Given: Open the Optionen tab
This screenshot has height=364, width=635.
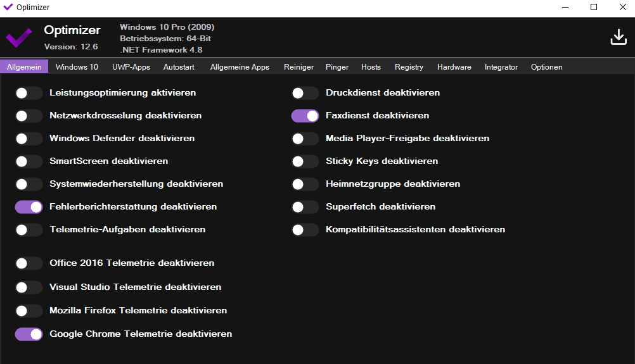Looking at the screenshot, I should tap(546, 67).
